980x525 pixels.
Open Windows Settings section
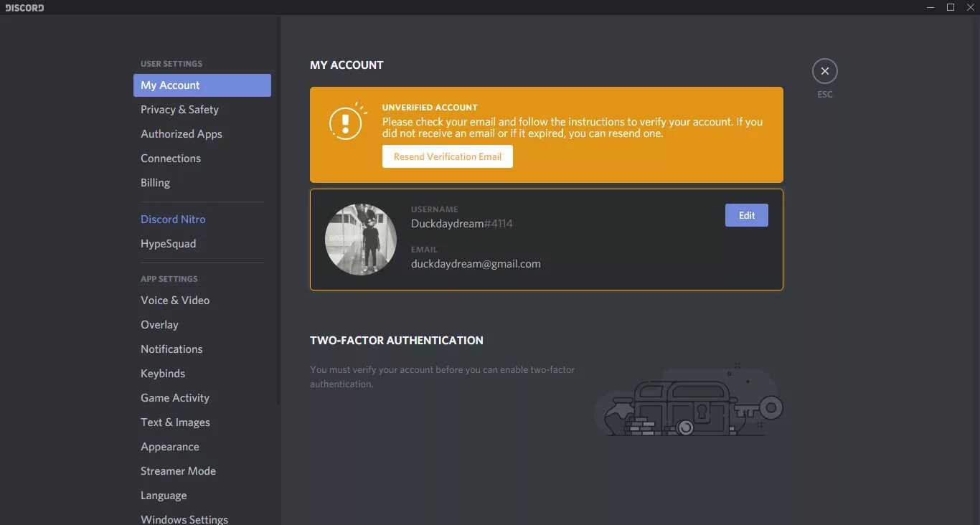(202, 519)
